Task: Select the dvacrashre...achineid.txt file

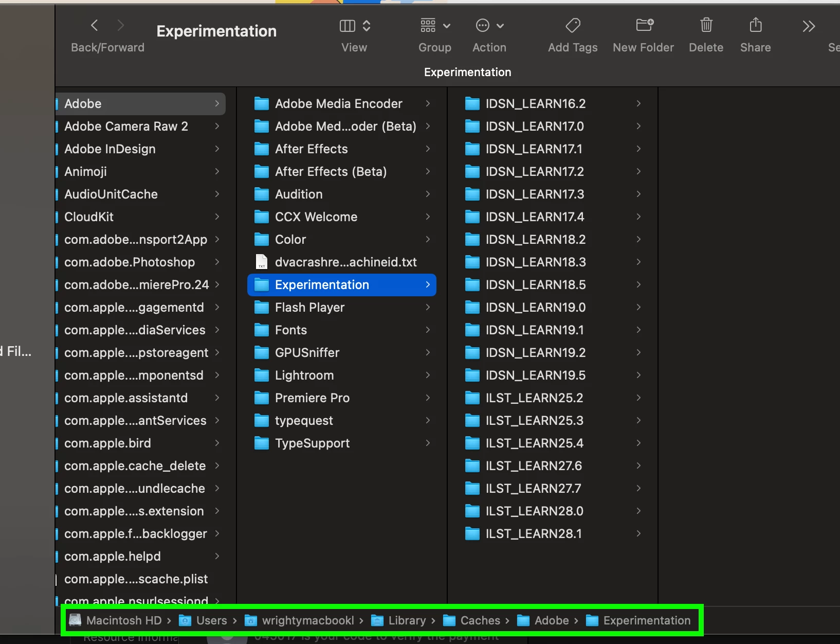Action: click(342, 262)
